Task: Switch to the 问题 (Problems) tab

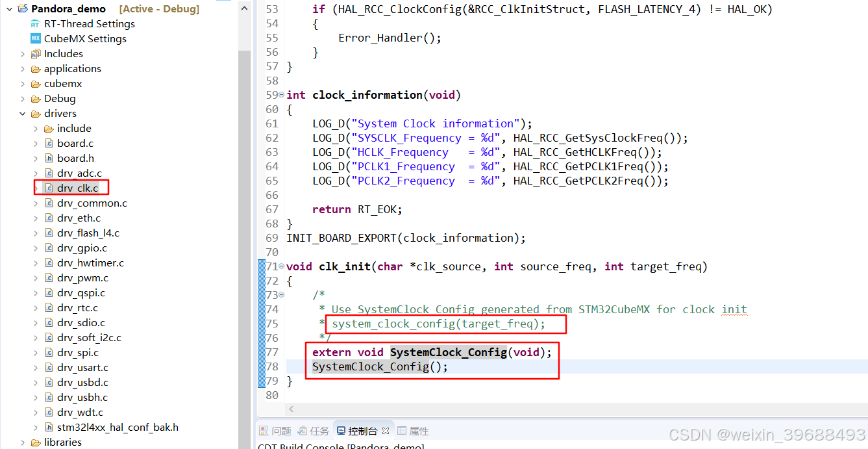Action: 275,431
